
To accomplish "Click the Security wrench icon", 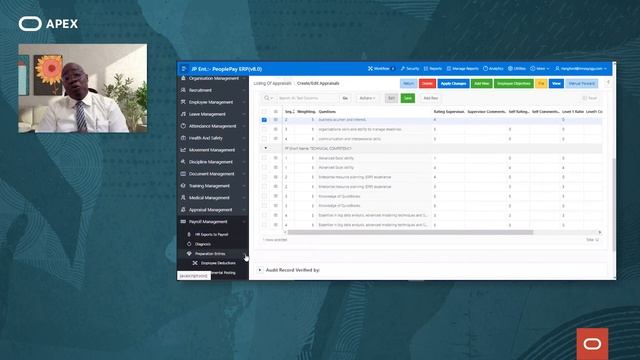I will pyautogui.click(x=402, y=69).
